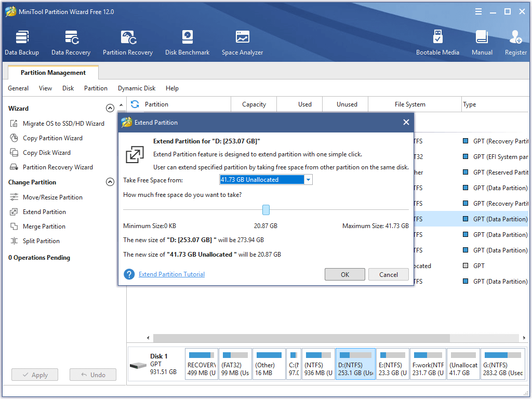This screenshot has width=532, height=399.
Task: Click the Disk 1 drive icon
Action: (138, 365)
